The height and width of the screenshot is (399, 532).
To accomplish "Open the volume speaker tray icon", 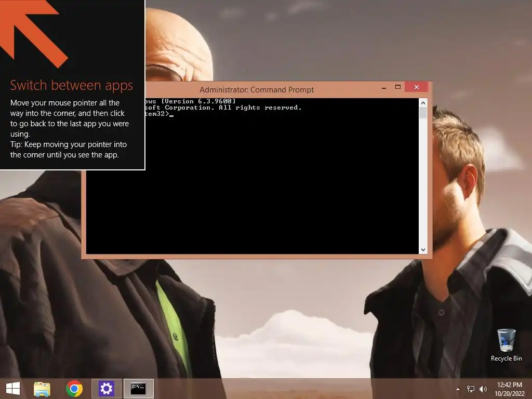I will 483,389.
